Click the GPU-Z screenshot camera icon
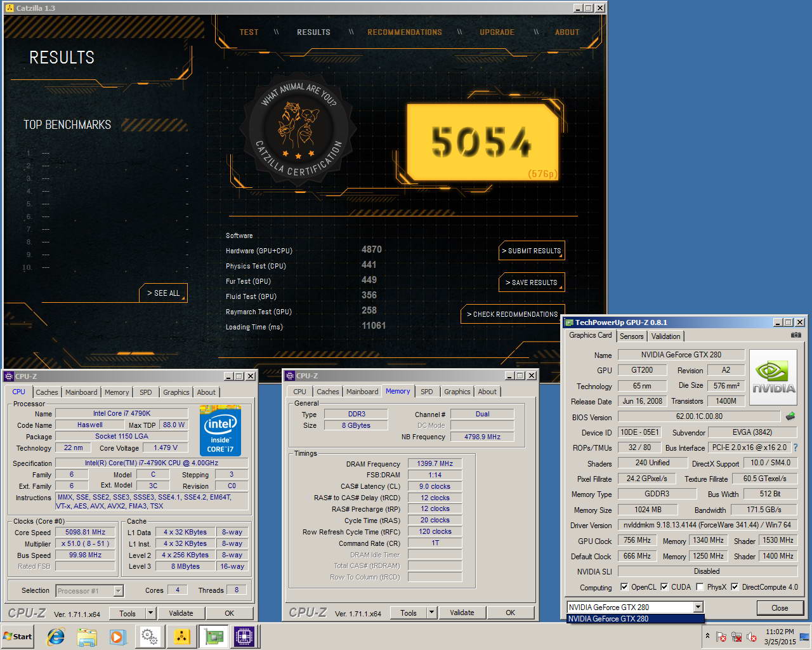This screenshot has width=812, height=650. tap(796, 335)
